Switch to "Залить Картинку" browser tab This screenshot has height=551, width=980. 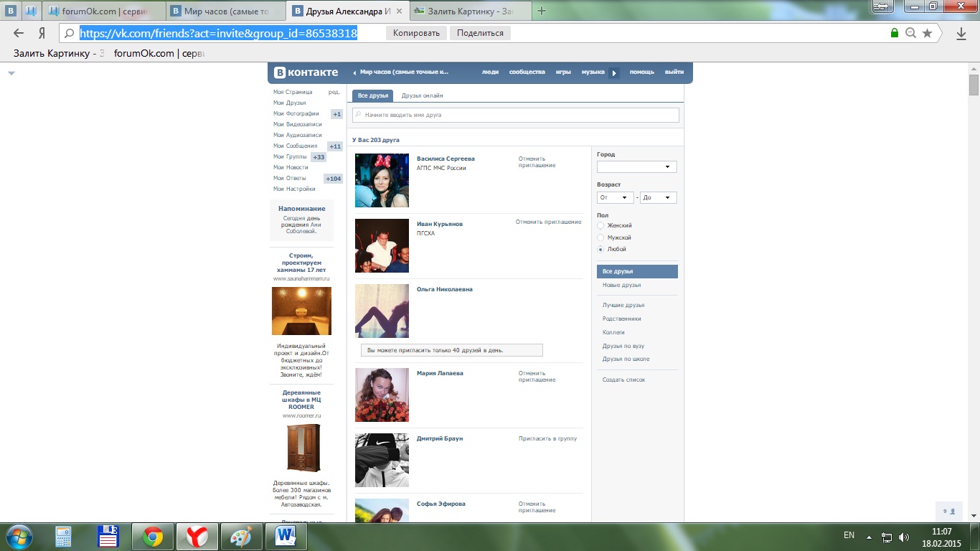[x=471, y=11]
